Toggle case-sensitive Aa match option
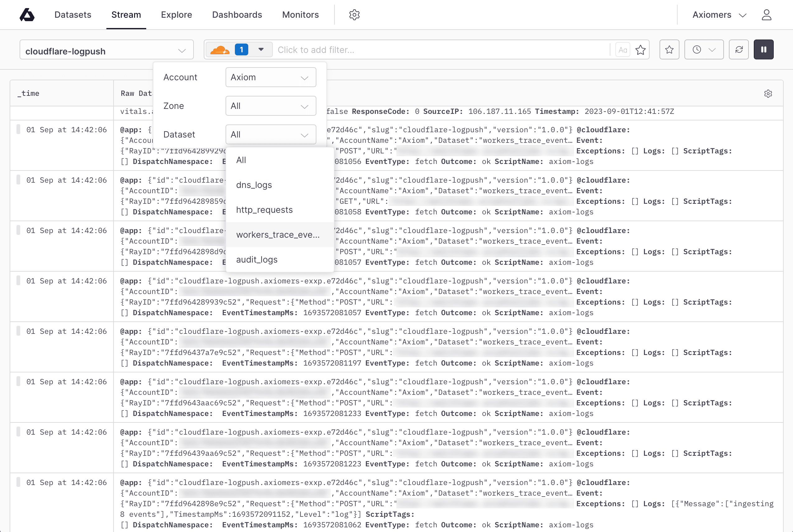Viewport: 793px width, 532px height. pos(623,50)
